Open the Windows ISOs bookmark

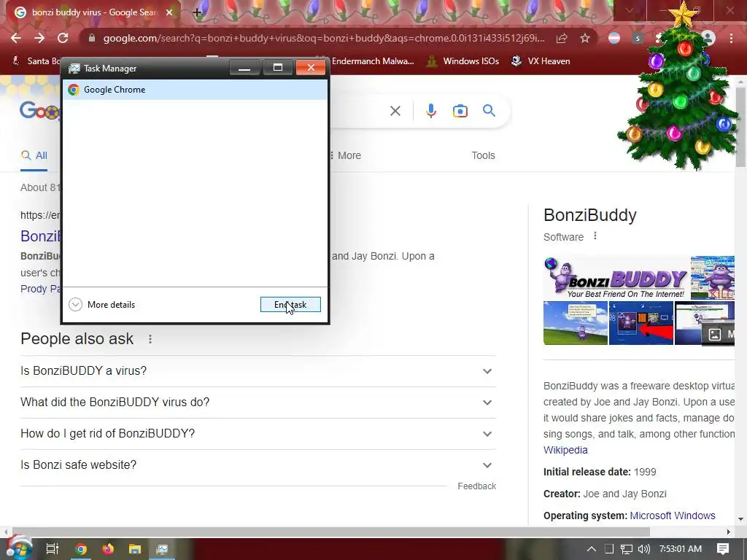click(x=462, y=61)
